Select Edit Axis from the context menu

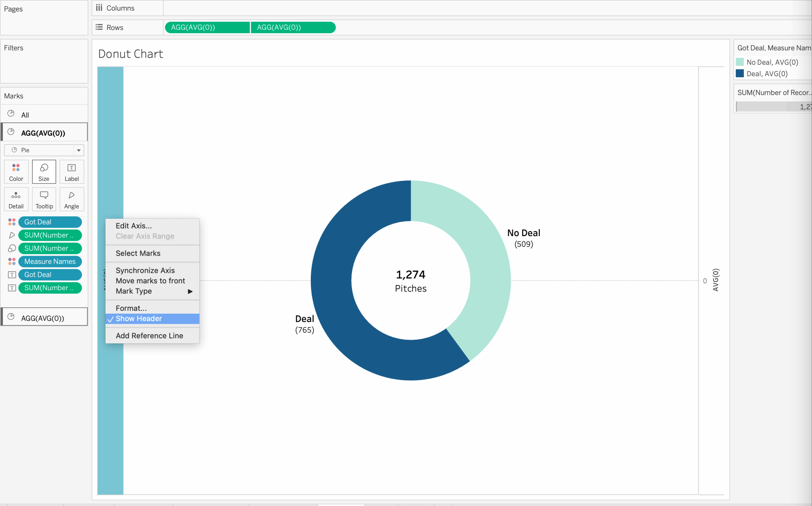[134, 225]
